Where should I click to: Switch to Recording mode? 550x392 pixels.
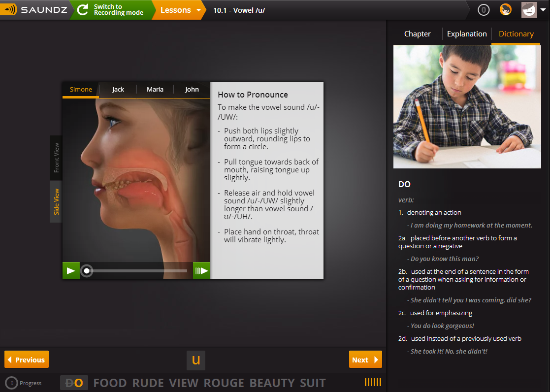coord(111,10)
